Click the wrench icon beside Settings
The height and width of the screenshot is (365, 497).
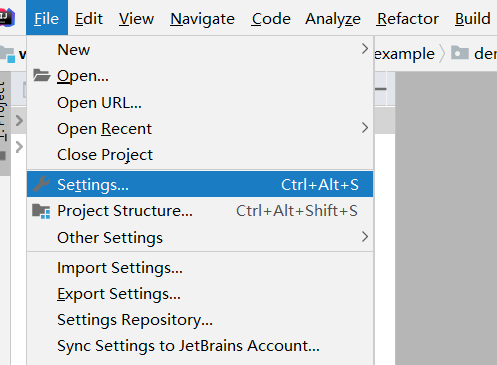pos(41,184)
